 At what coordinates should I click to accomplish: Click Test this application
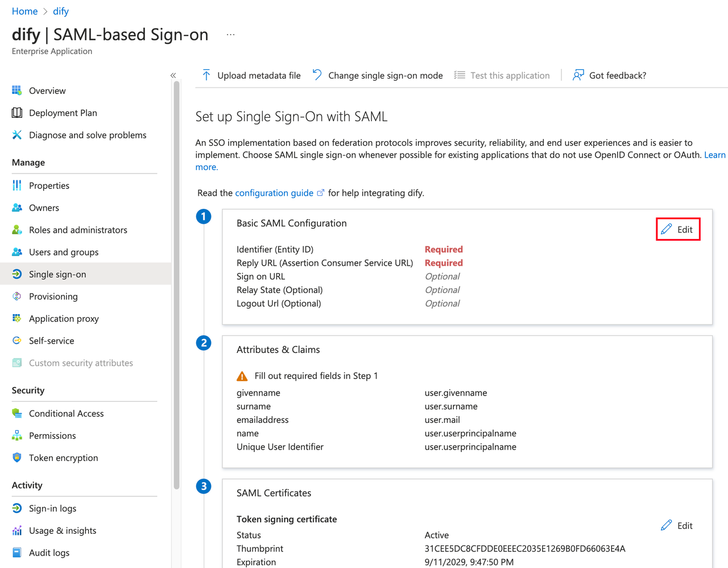tap(502, 75)
